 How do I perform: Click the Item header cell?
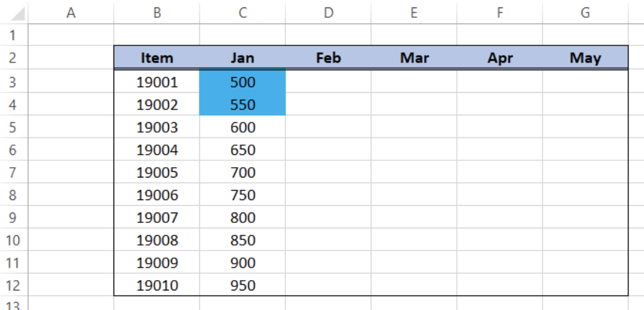[157, 58]
